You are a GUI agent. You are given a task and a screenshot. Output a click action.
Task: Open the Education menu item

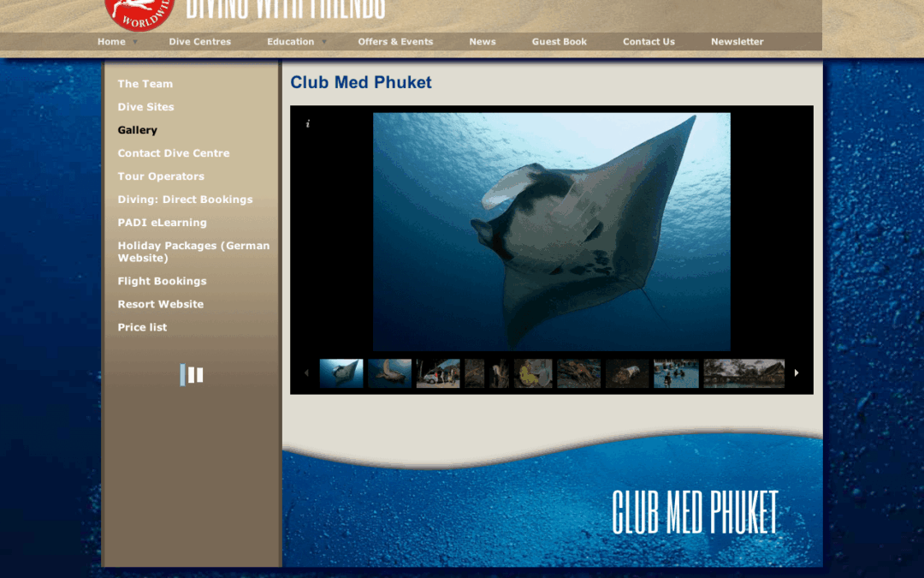click(x=291, y=42)
